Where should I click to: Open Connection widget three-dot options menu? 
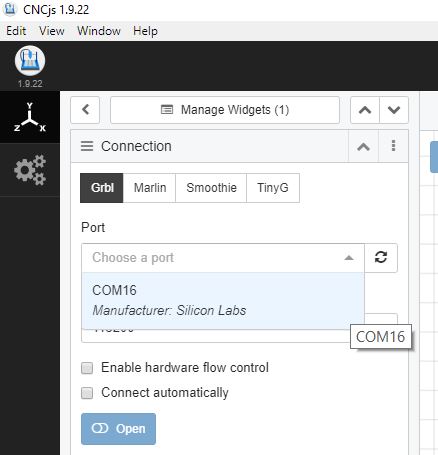[x=393, y=146]
